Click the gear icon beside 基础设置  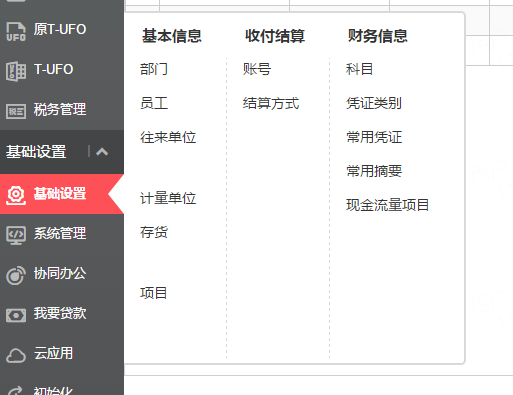pos(16,195)
